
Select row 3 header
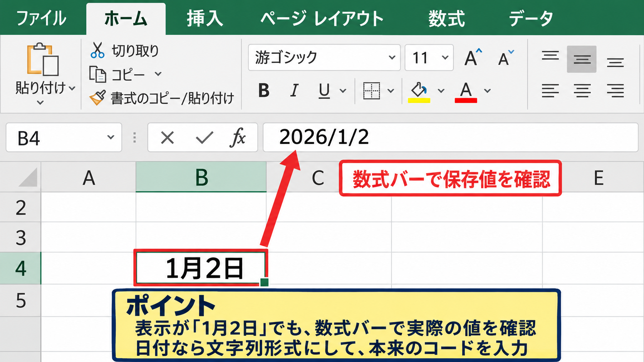[20, 237]
